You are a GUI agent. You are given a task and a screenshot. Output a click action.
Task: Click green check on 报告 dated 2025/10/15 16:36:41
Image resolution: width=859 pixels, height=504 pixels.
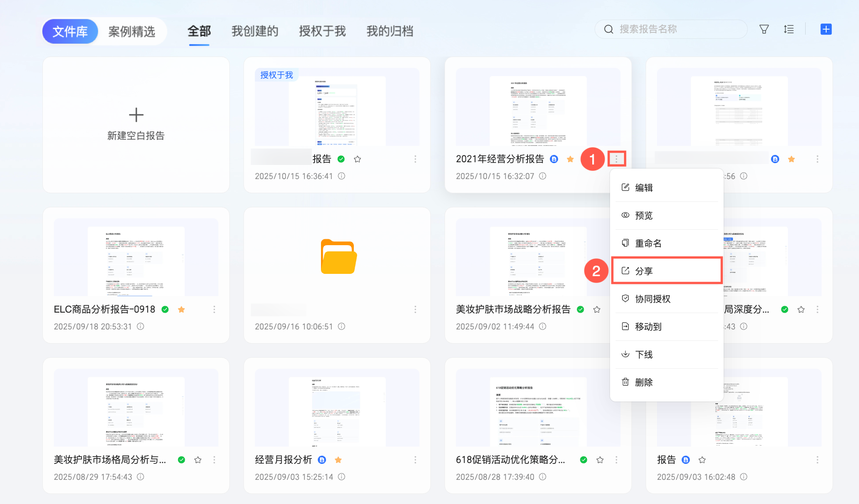(341, 159)
